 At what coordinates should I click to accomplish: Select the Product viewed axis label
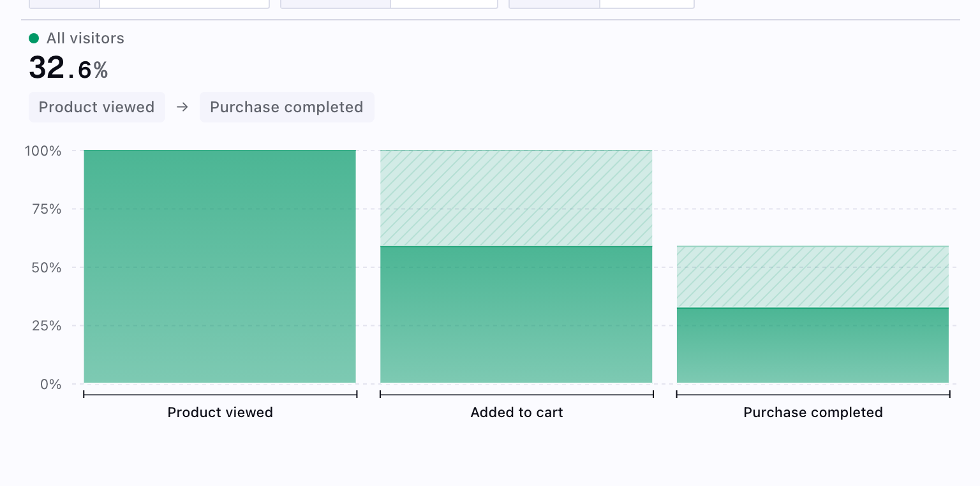219,413
